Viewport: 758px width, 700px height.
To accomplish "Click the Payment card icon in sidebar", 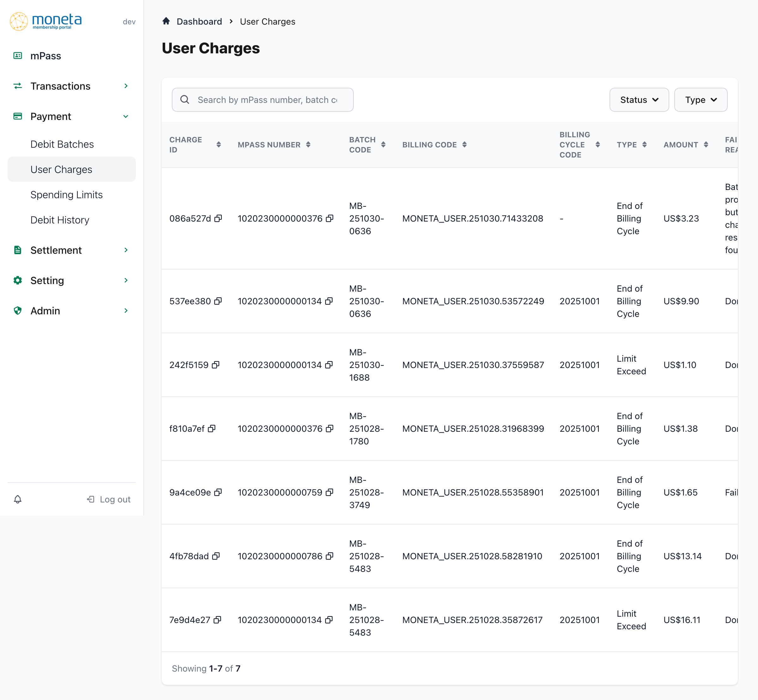I will pos(18,116).
